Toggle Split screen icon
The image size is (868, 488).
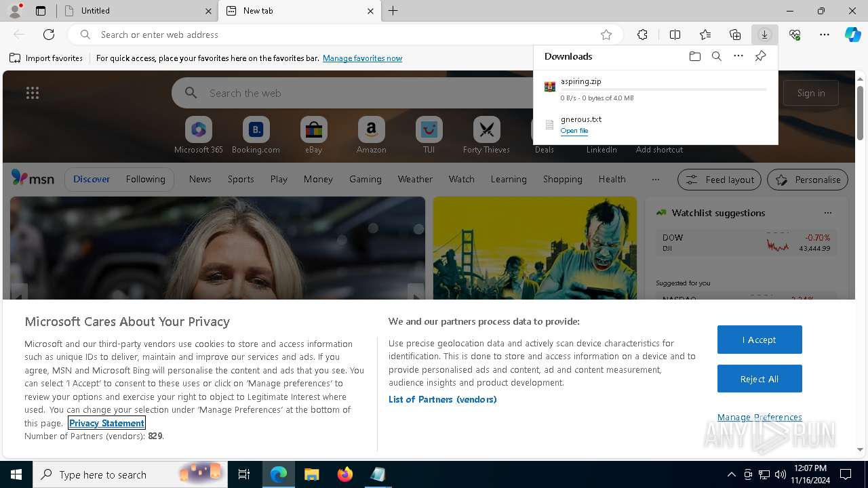675,35
